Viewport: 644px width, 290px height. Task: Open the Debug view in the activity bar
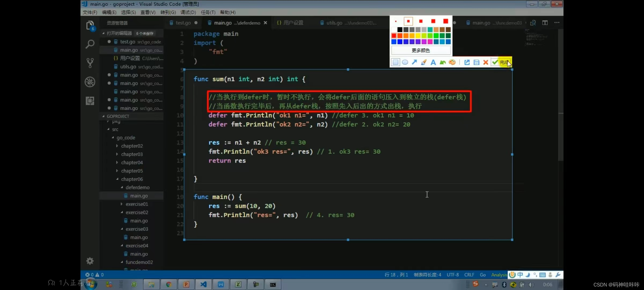tap(90, 82)
